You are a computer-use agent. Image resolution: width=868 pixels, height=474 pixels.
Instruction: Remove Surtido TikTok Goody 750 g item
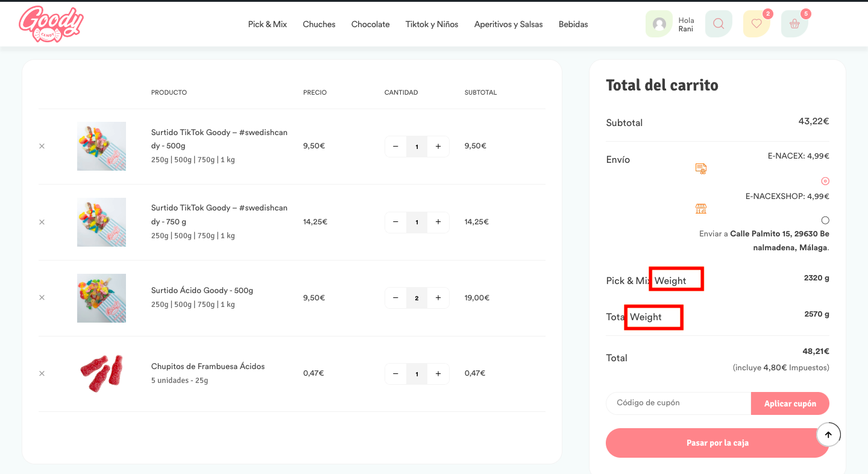(x=42, y=222)
